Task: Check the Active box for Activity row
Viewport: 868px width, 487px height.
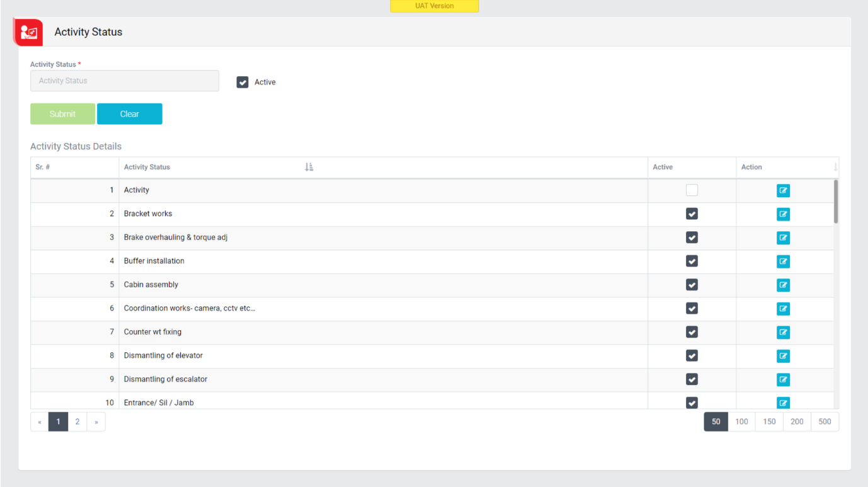Action: 692,190
